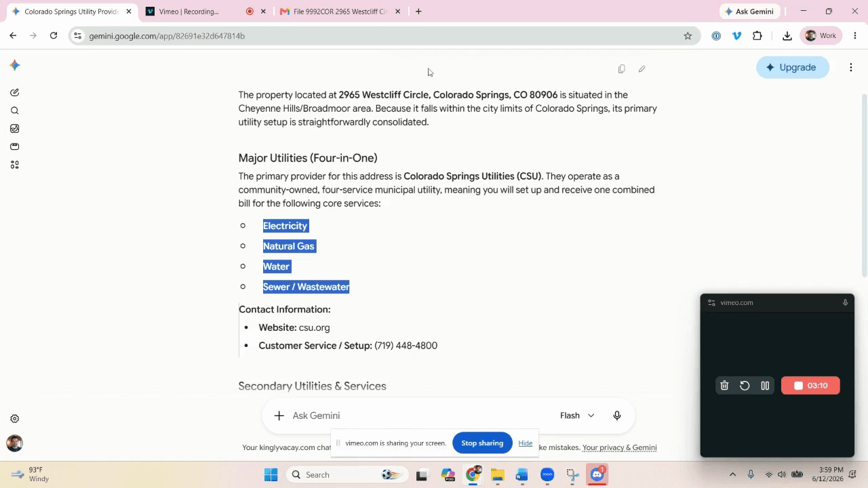Open a new browser tab
This screenshot has height=488, width=868.
[x=418, y=12]
